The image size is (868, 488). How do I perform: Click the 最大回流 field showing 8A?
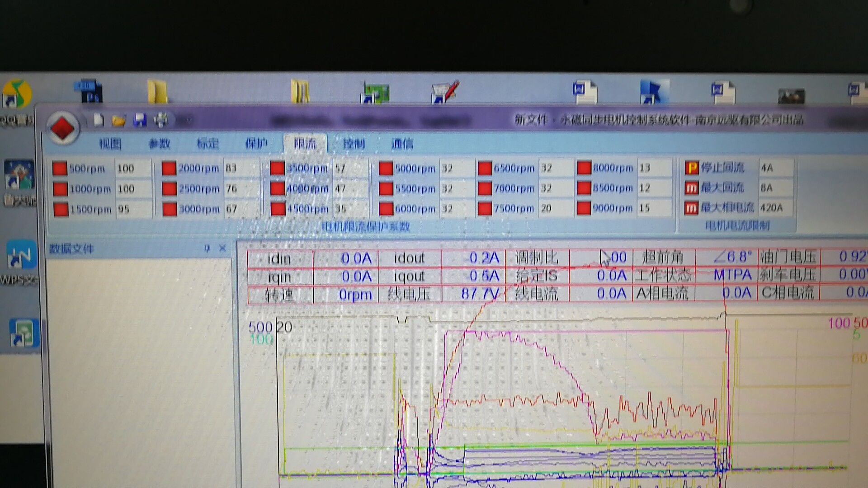click(x=775, y=188)
